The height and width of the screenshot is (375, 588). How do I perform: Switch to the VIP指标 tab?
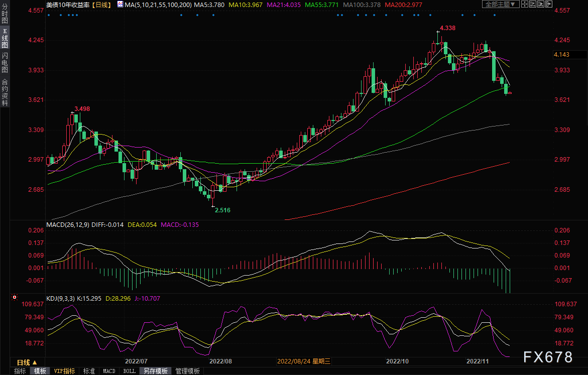(64, 371)
